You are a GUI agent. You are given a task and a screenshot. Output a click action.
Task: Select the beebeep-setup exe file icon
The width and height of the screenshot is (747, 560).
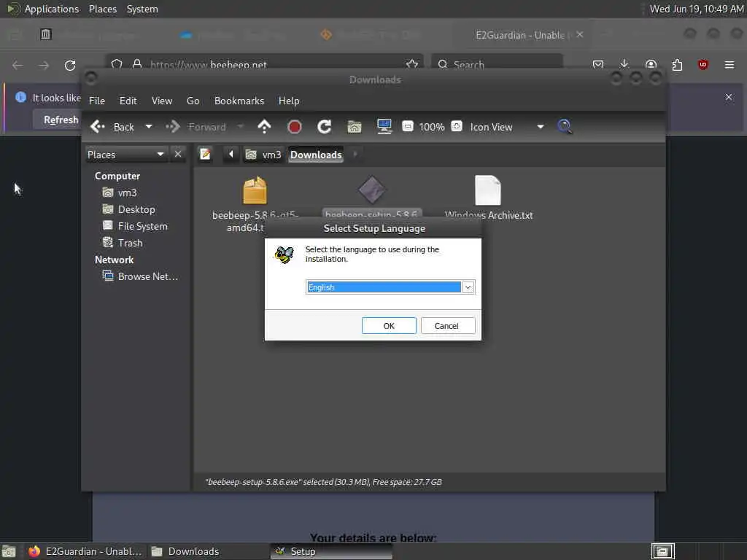coord(372,190)
